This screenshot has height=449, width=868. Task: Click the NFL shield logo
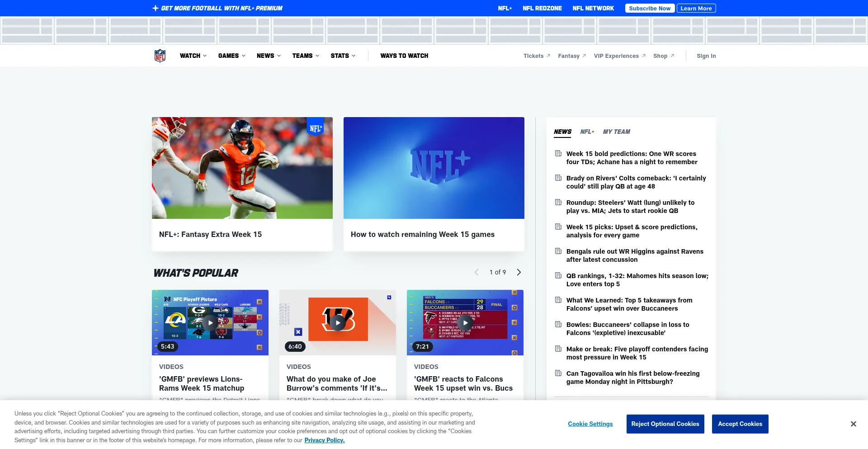click(x=160, y=56)
